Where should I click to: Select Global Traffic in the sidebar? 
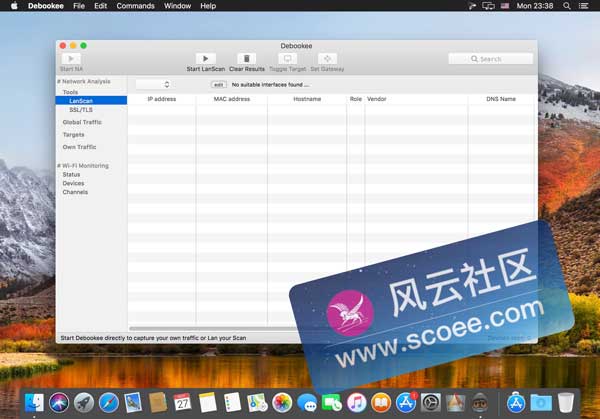pos(82,122)
